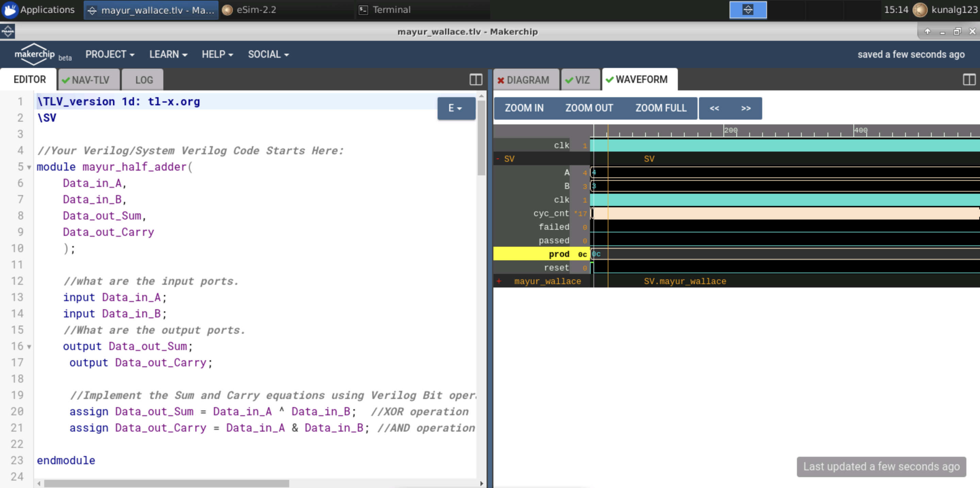Click the Makerchip icon in the system tray
980x488 pixels.
[x=747, y=10]
